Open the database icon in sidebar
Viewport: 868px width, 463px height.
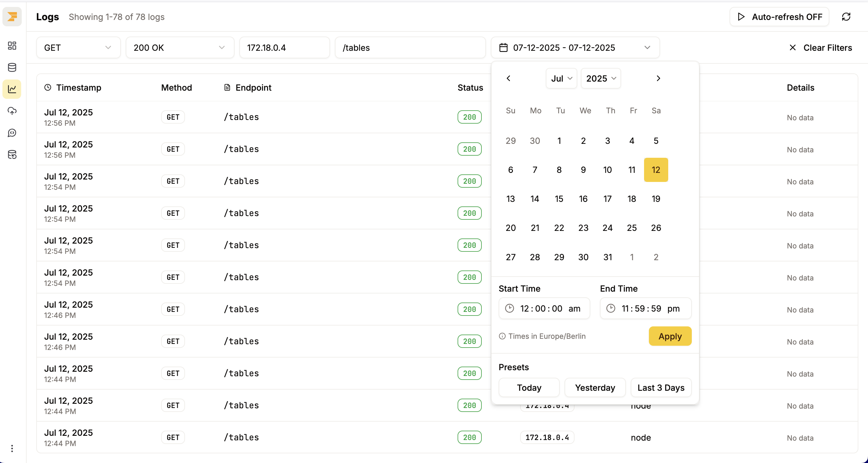[12, 67]
